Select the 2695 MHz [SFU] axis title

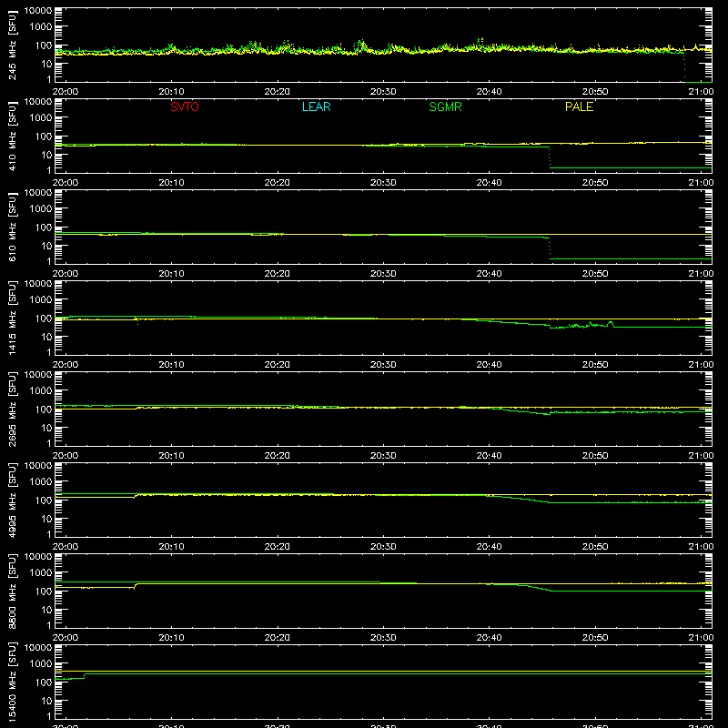pyautogui.click(x=13, y=409)
